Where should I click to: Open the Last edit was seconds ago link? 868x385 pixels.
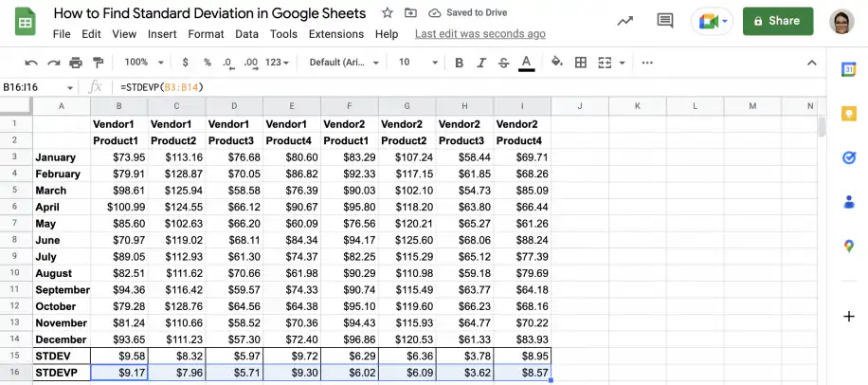click(x=479, y=34)
